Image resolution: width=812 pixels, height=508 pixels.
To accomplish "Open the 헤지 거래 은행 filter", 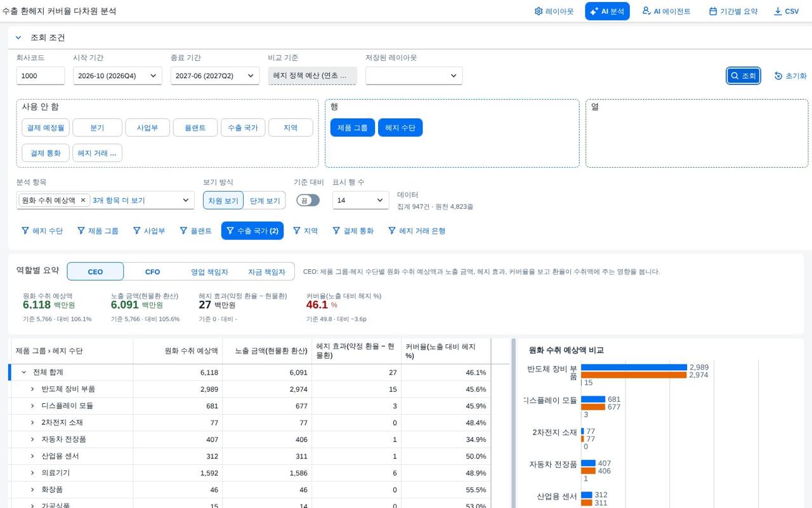I will click(417, 231).
